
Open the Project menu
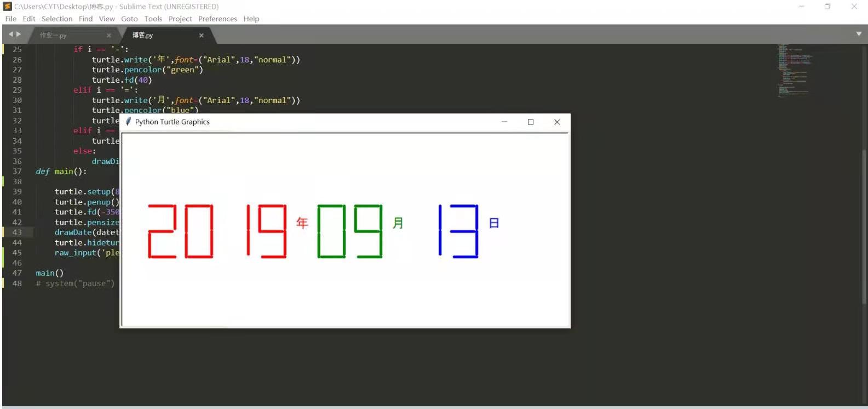(180, 19)
